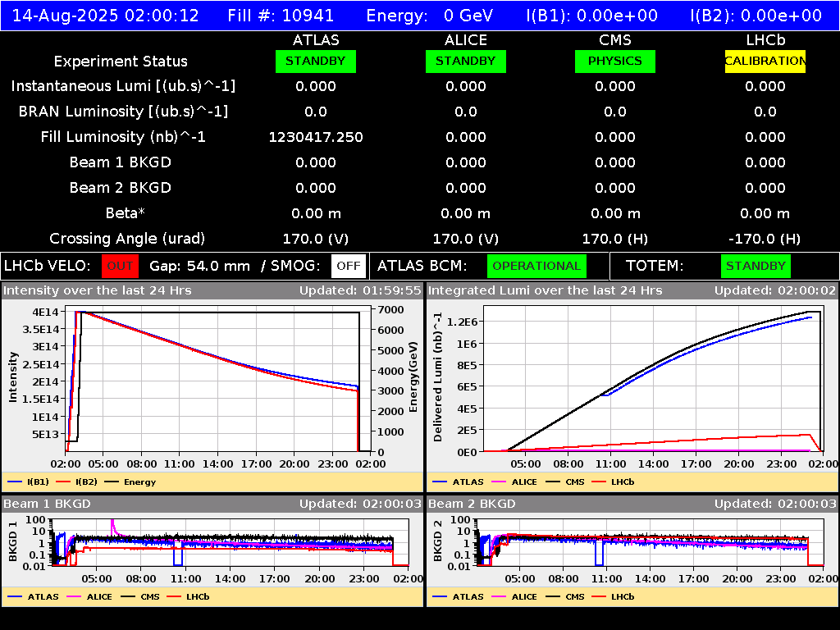
Task: Click the "Beam 2 BKGD" row label in the table
Action: coord(121,188)
